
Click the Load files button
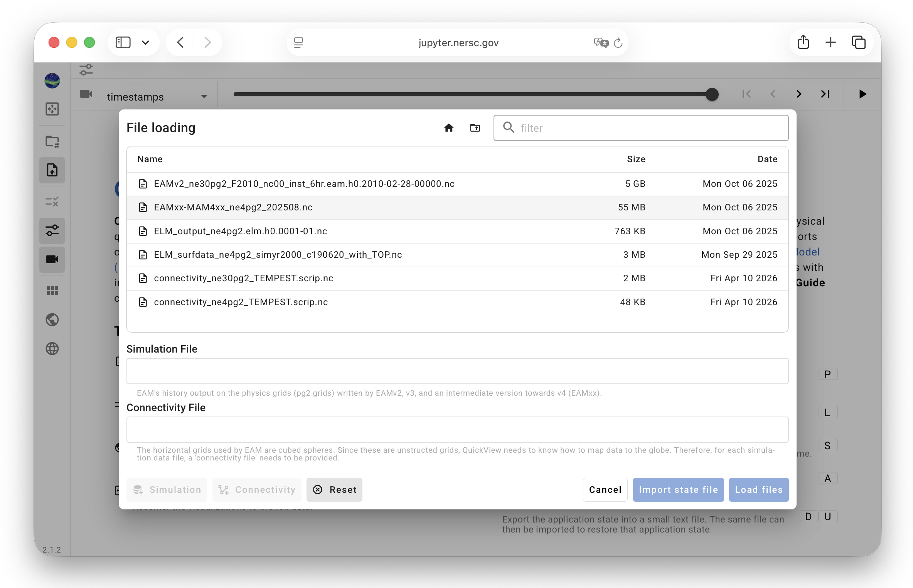[758, 489]
